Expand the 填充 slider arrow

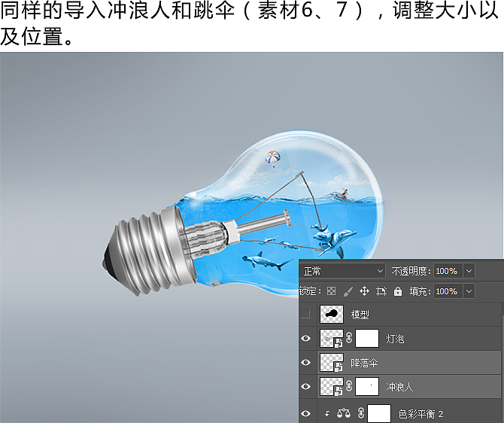(469, 291)
